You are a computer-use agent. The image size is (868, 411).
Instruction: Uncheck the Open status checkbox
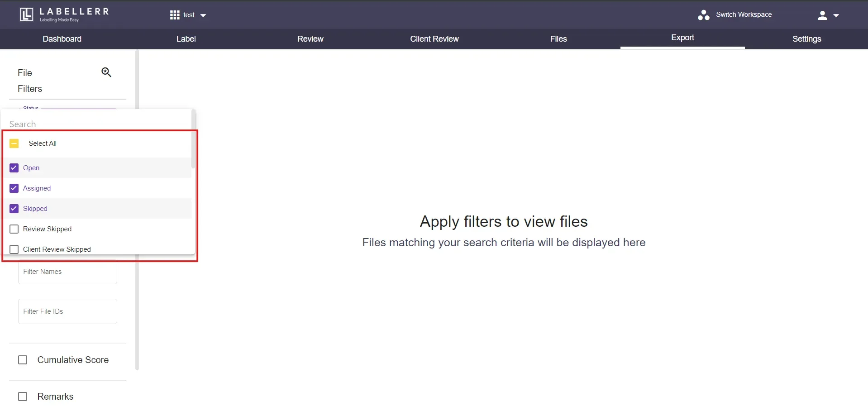[x=14, y=168]
